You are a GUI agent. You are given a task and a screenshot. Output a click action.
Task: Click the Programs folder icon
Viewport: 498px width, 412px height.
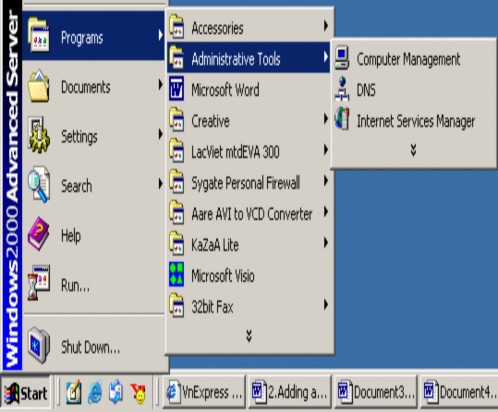coord(38,36)
